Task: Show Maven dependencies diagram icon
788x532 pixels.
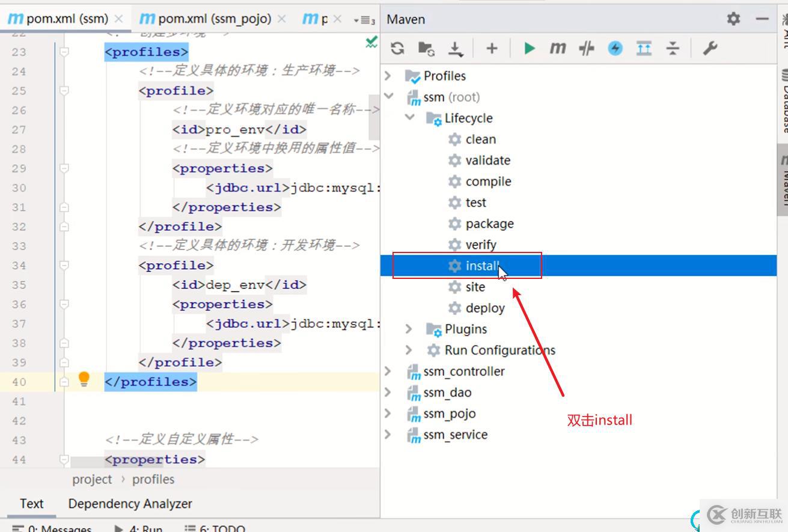Action: (644, 48)
